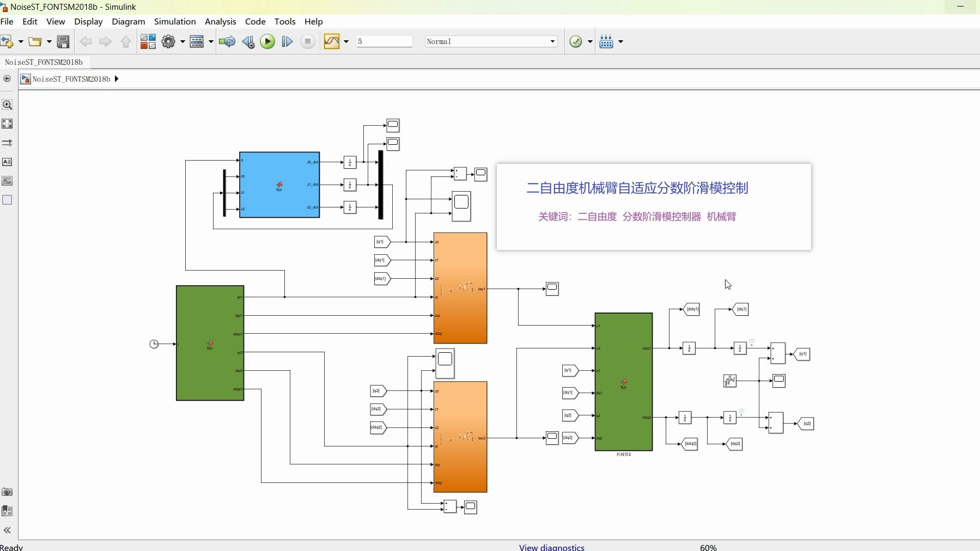This screenshot has height=551, width=980.
Task: Click the annotation title 二自由度机械臂自适应分数阶滑模控制
Action: pyautogui.click(x=637, y=188)
